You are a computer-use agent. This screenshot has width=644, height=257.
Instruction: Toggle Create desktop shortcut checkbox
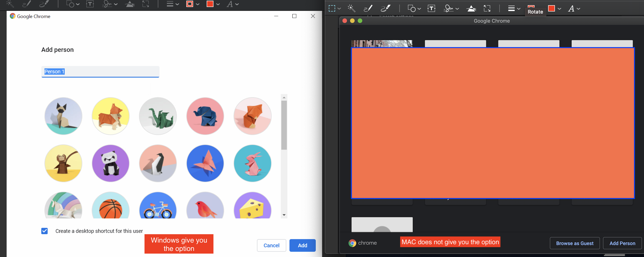[x=45, y=230]
